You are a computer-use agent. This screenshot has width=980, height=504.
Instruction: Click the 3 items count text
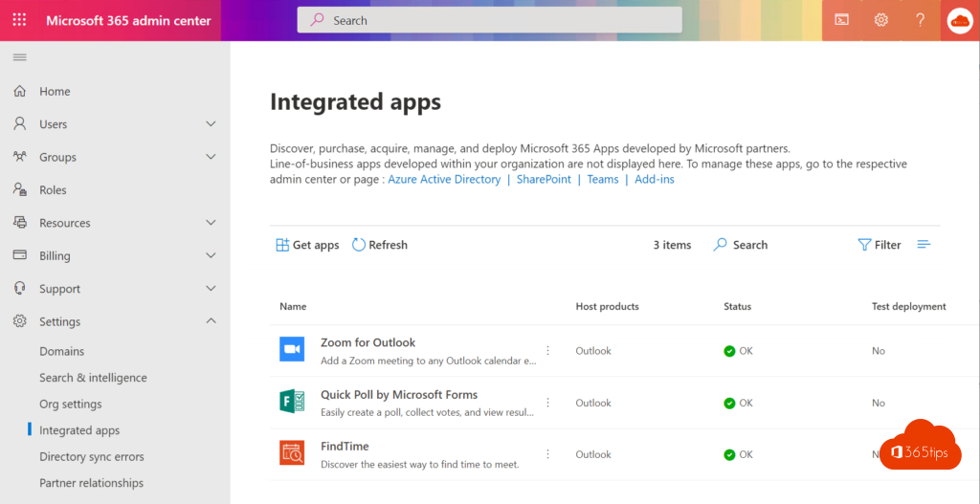[673, 245]
